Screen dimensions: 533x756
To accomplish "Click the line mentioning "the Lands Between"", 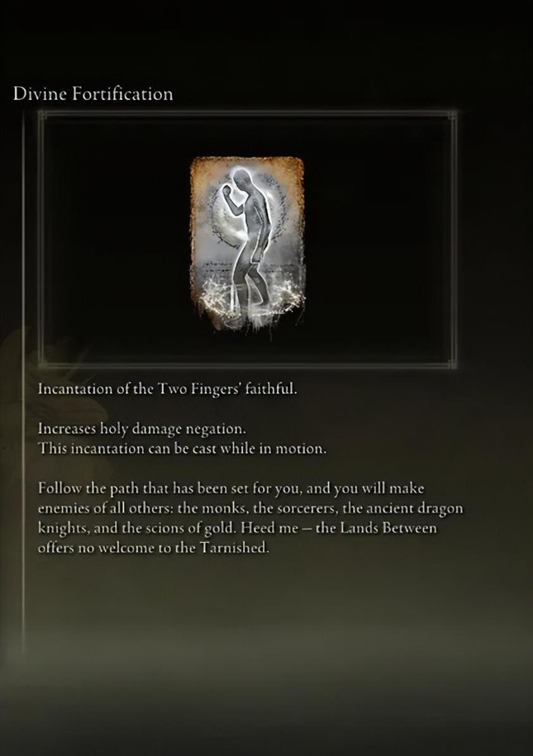I will pos(237,529).
